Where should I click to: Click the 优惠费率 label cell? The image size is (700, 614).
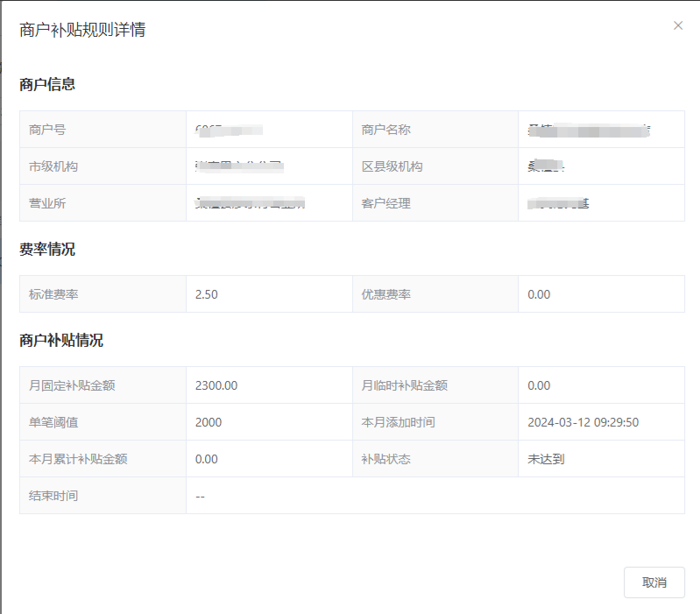tap(386, 294)
